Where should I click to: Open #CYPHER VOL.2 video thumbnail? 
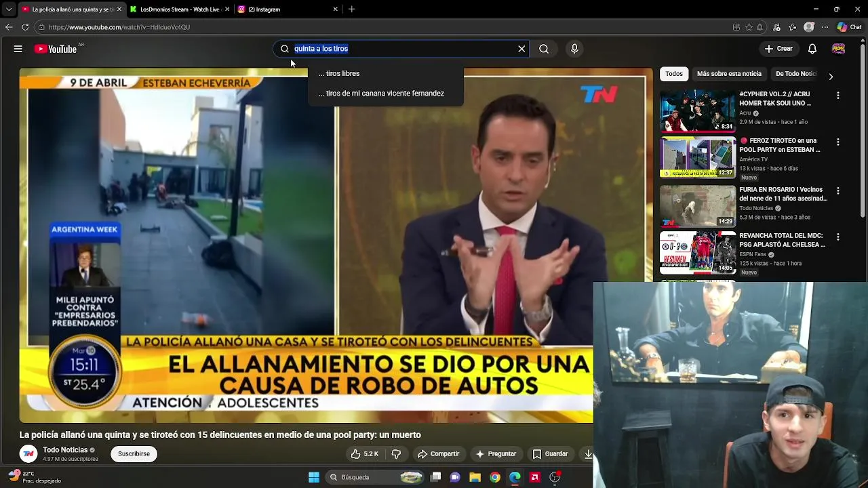click(x=698, y=111)
